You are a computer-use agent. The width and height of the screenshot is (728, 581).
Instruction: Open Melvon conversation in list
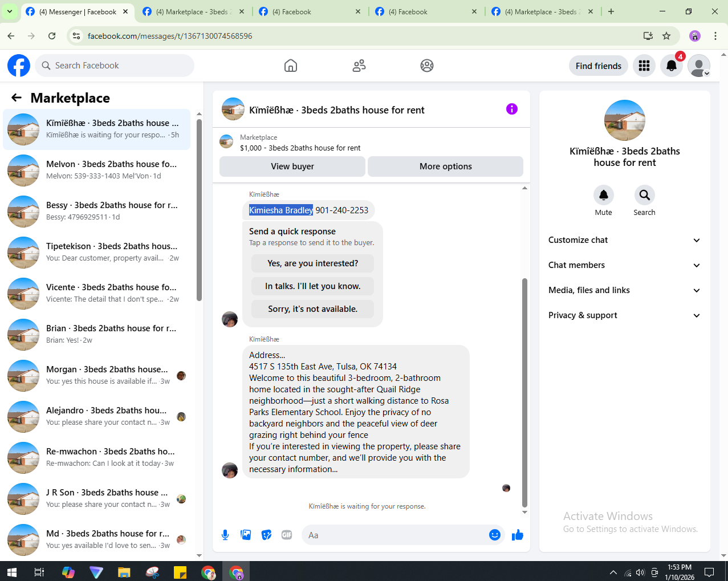97,170
